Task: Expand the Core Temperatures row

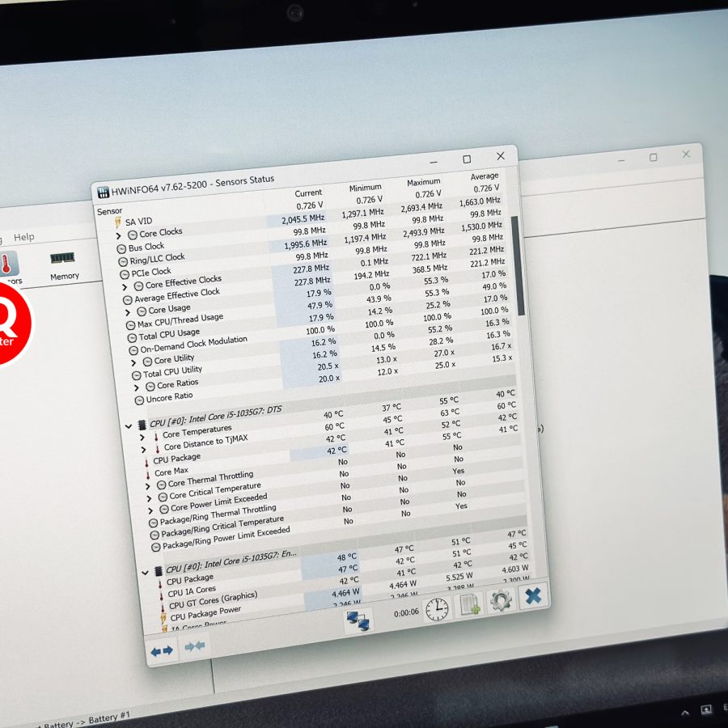Action: (142, 438)
